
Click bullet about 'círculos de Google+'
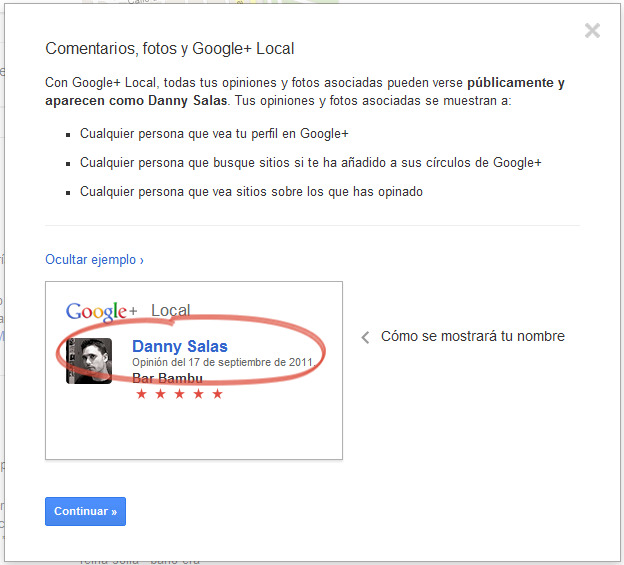pos(310,163)
